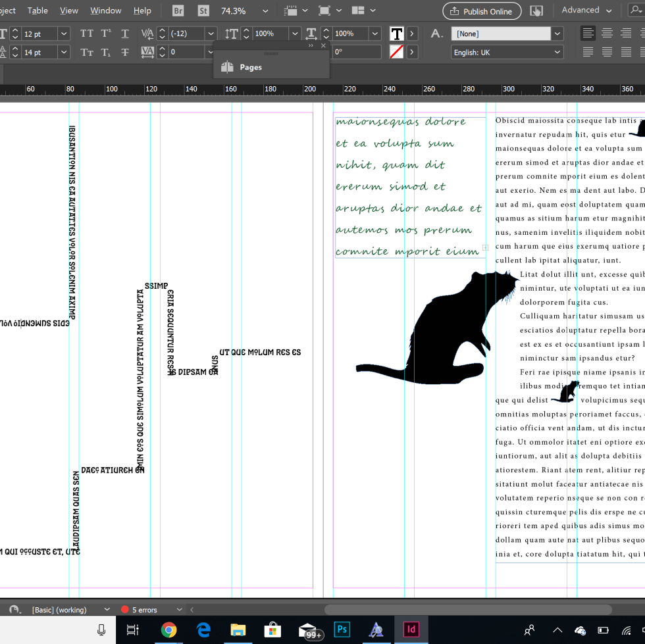
Task: Toggle Underline text formatting
Action: click(125, 34)
